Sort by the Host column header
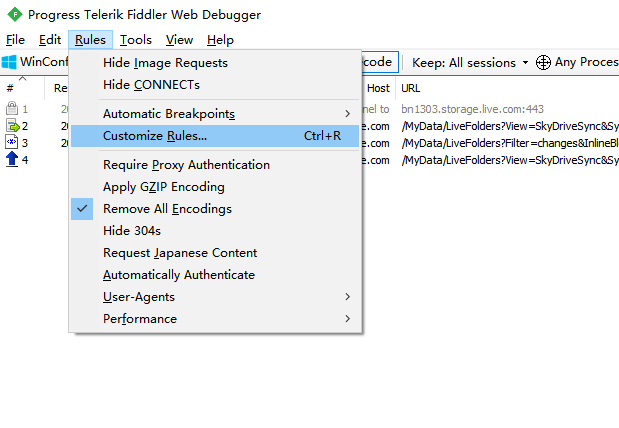Viewport: 619px width, 428px height. (378, 88)
